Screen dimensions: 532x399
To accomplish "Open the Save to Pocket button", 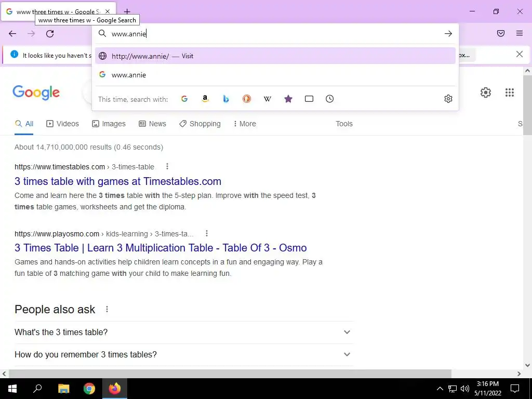I will (501, 33).
